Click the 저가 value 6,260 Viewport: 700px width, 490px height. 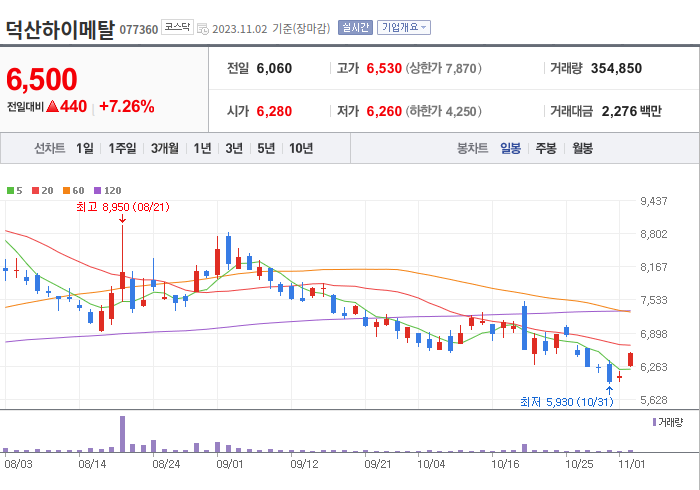pyautogui.click(x=384, y=111)
